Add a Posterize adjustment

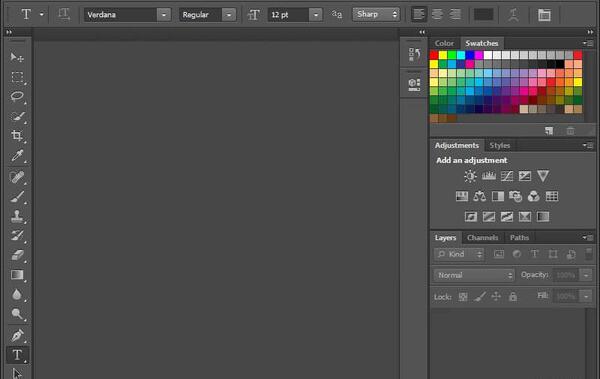click(489, 217)
